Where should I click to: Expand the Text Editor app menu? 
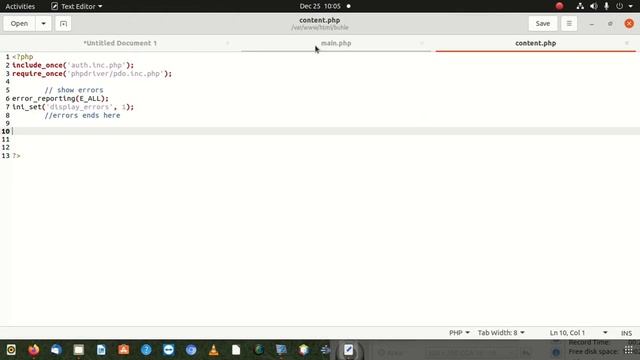[77, 6]
